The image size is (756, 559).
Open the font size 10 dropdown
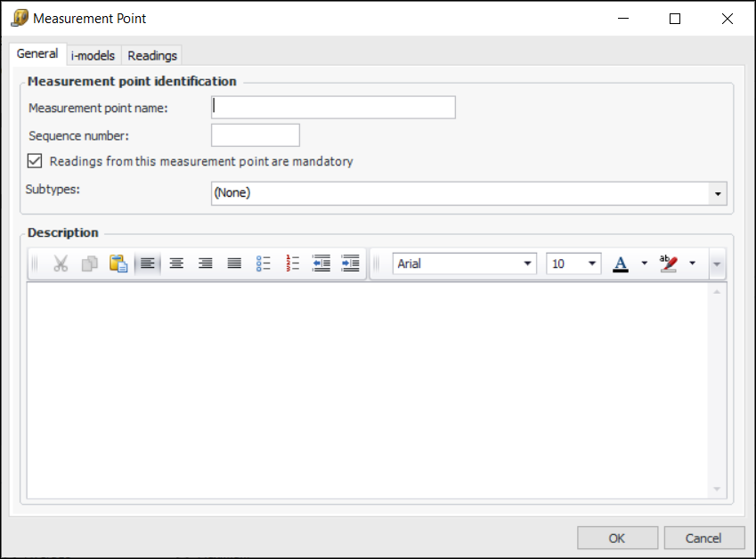(592, 263)
